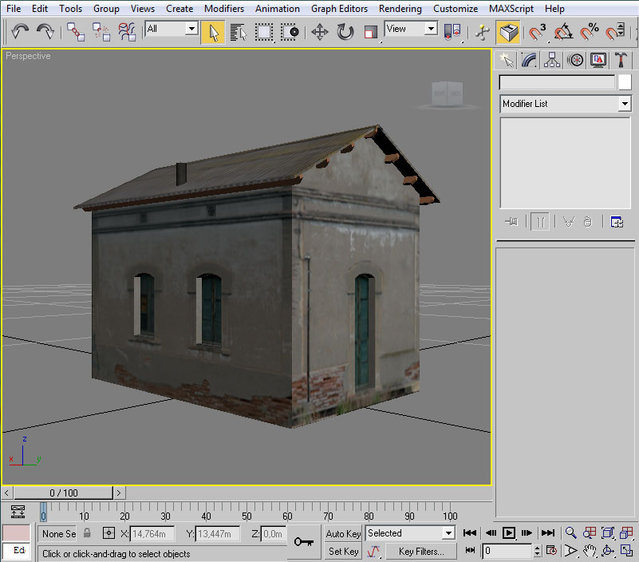Open the Utilities hammer panel tab
This screenshot has height=562, width=639.
(618, 60)
